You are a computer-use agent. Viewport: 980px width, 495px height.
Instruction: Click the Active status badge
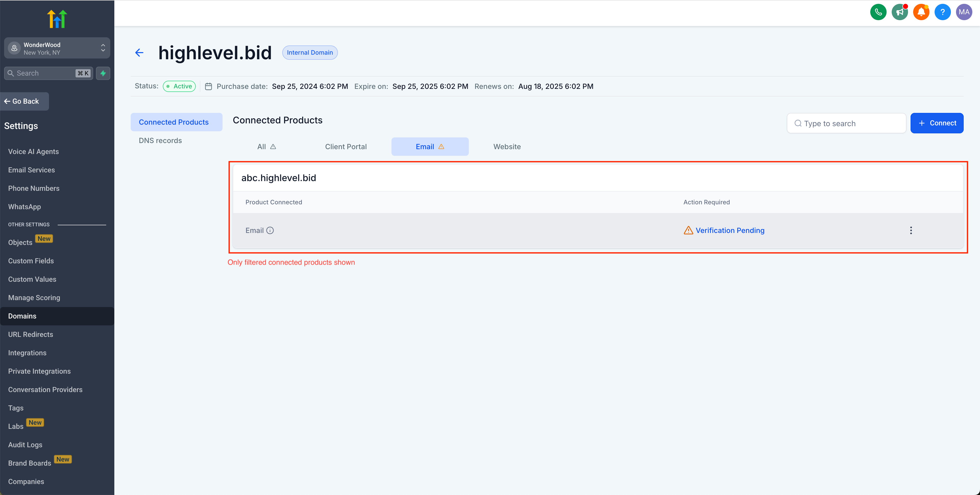[179, 86]
